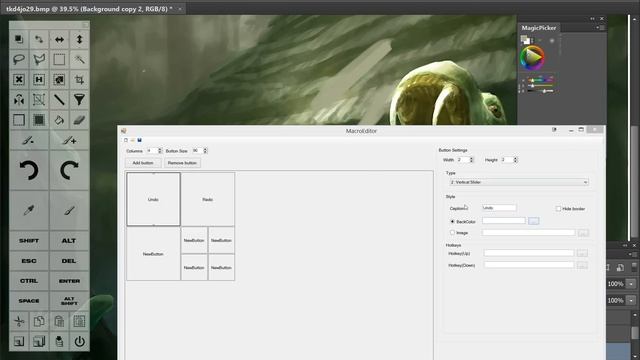Select the diagonal Line tool icon
The image size is (640, 360).
click(59, 100)
